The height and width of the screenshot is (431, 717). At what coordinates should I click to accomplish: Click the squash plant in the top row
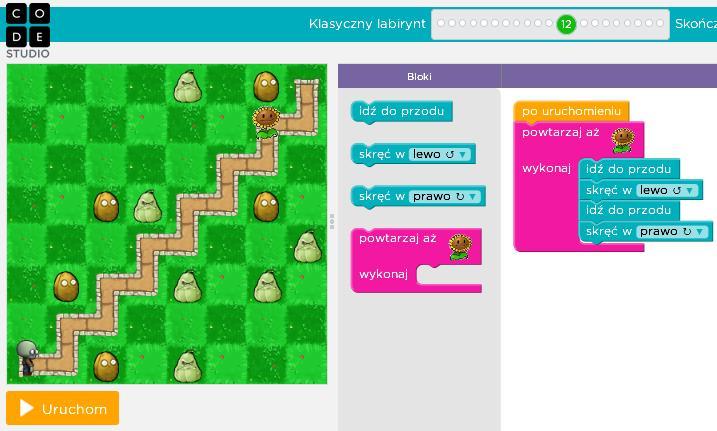coord(187,86)
